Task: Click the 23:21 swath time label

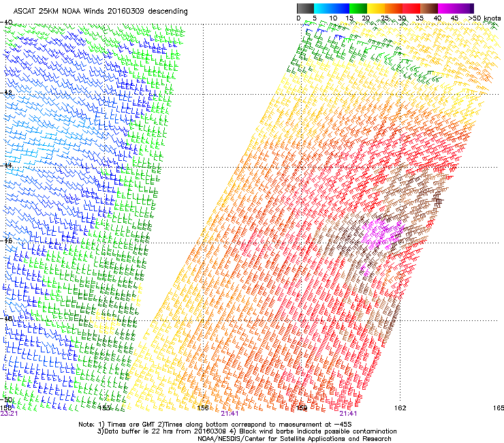Action: click(9, 414)
